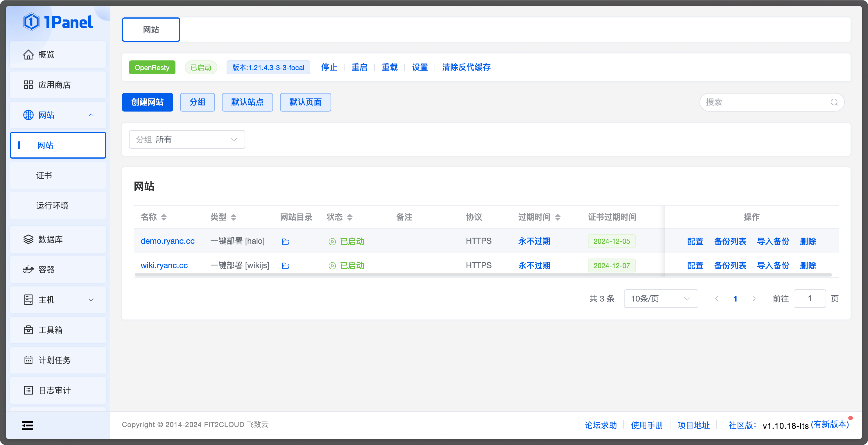Screen dimensions: 868x445
Task: Open demo.ryanc.cc site directory folder icon
Action: (x=285, y=241)
